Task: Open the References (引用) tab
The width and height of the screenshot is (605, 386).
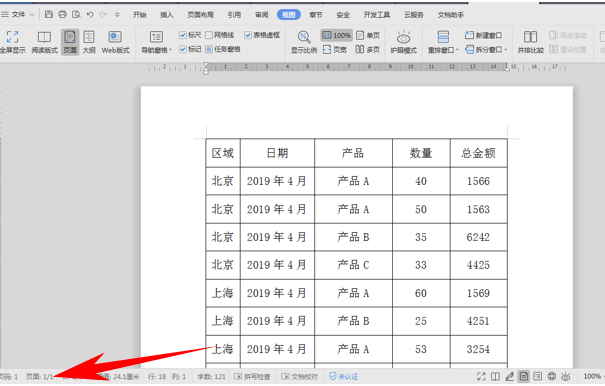Action: pyautogui.click(x=234, y=15)
